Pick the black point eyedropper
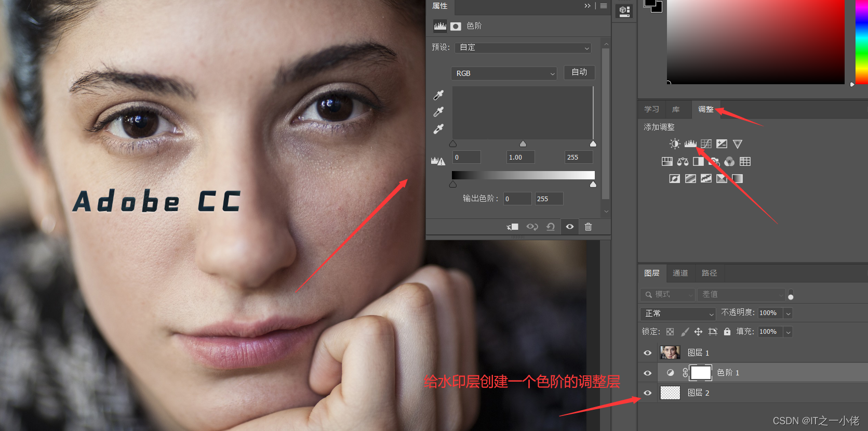The width and height of the screenshot is (868, 431). tap(438, 95)
